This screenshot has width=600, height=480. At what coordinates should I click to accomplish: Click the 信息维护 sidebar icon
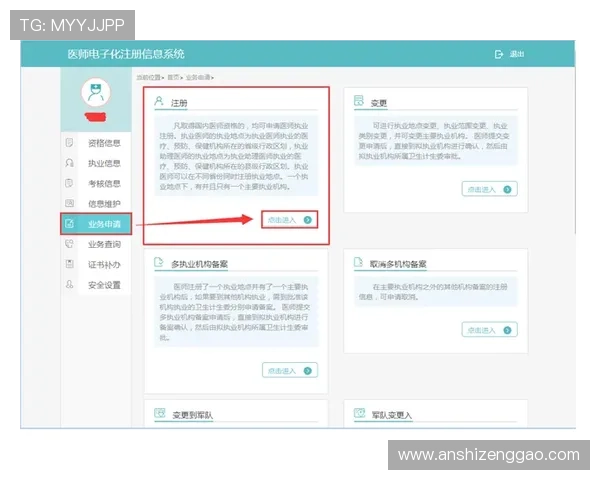coord(69,203)
